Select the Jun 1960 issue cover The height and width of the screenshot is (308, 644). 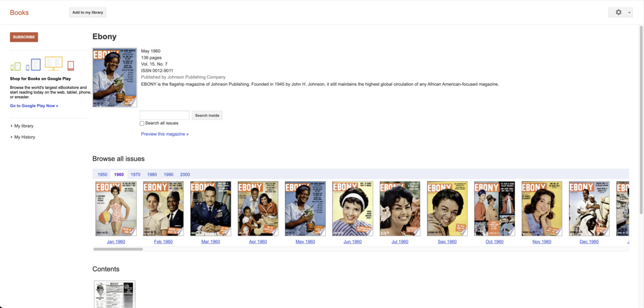353,209
